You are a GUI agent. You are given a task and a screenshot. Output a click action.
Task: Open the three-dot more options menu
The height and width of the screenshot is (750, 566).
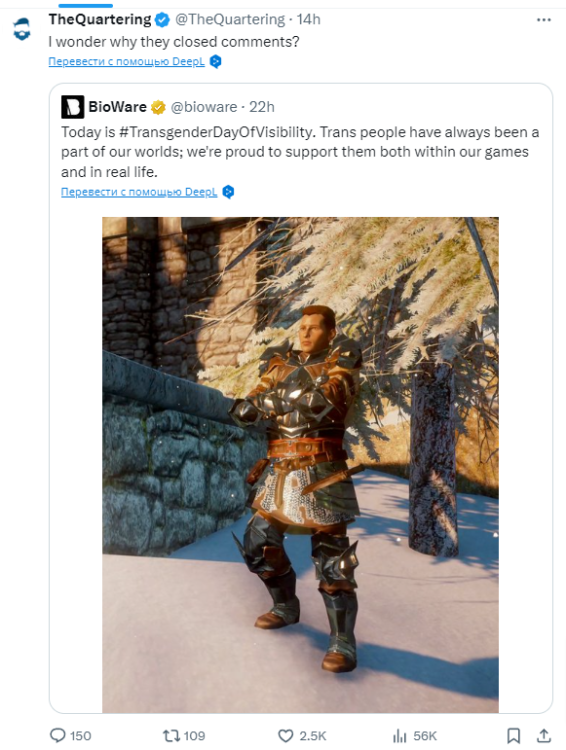point(544,20)
